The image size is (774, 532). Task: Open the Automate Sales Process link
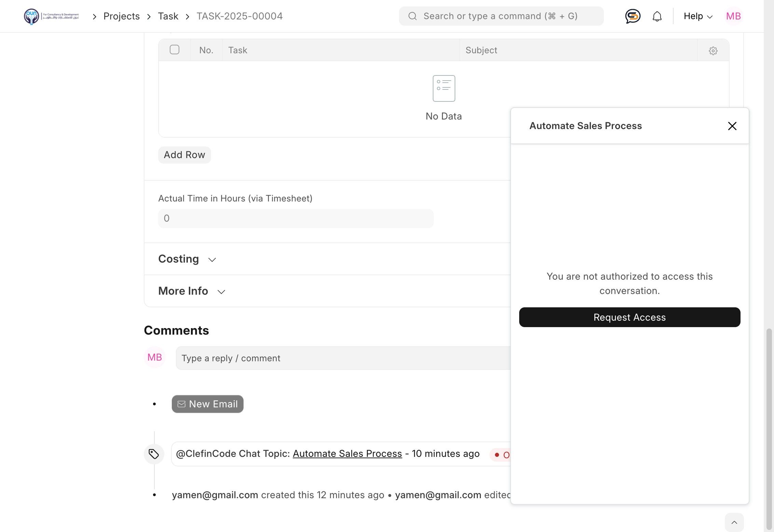tap(347, 453)
